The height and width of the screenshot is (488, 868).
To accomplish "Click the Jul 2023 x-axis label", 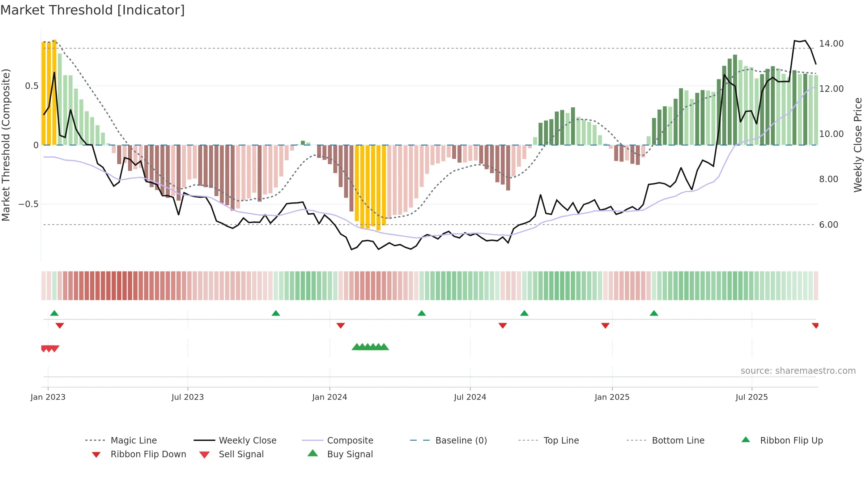I will pos(188,397).
